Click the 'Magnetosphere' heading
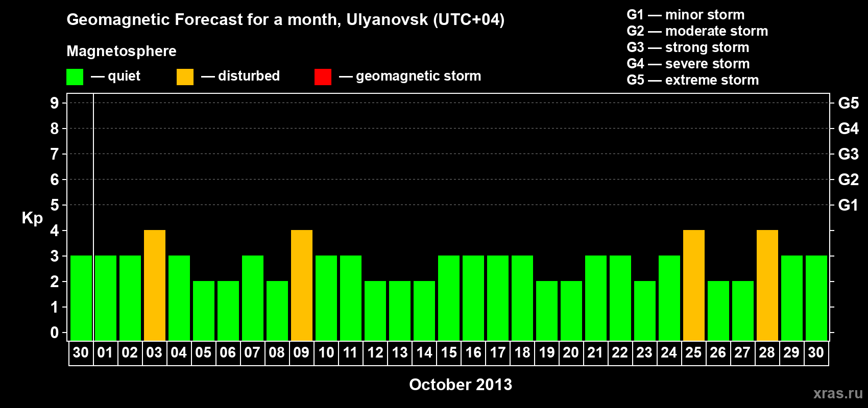The width and height of the screenshot is (868, 408). coord(122,51)
